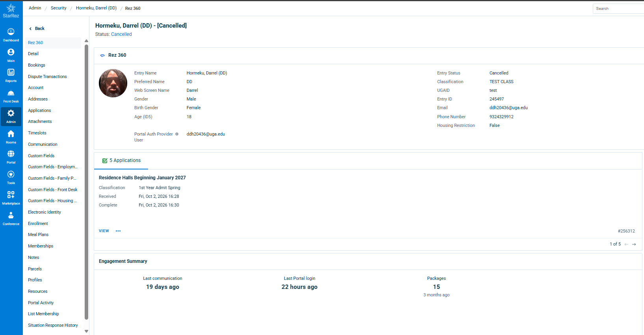Image resolution: width=644 pixels, height=335 pixels.
Task: Select the Admin gear icon
Action: pyautogui.click(x=11, y=114)
